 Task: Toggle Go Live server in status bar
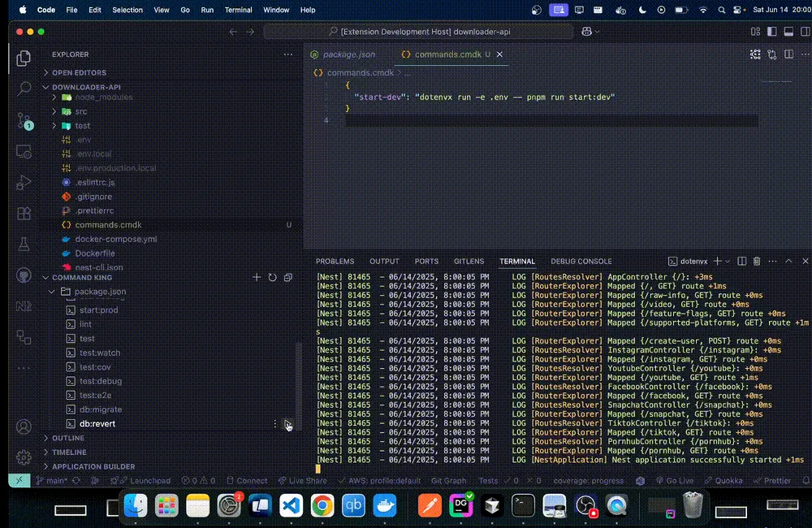674,480
